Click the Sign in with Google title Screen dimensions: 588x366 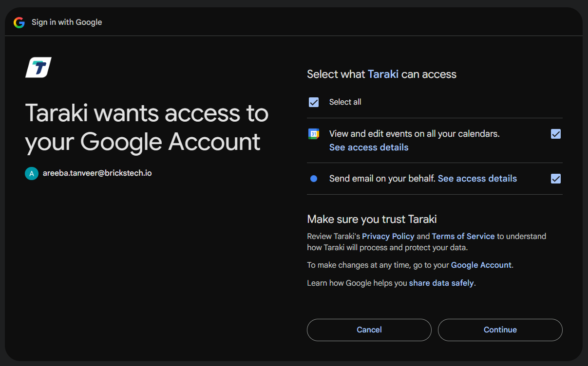(x=67, y=22)
